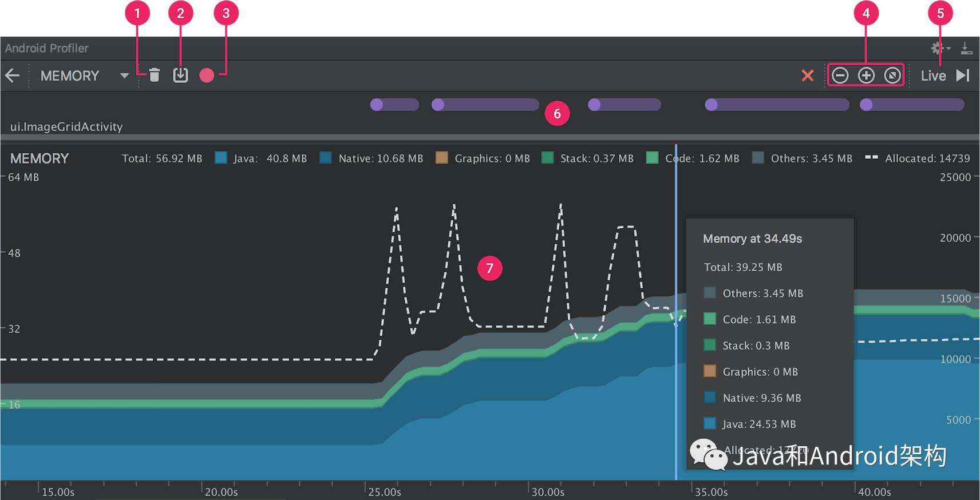The height and width of the screenshot is (500, 980).
Task: Click tooltip entry Others: 3.45 MB
Action: click(753, 293)
